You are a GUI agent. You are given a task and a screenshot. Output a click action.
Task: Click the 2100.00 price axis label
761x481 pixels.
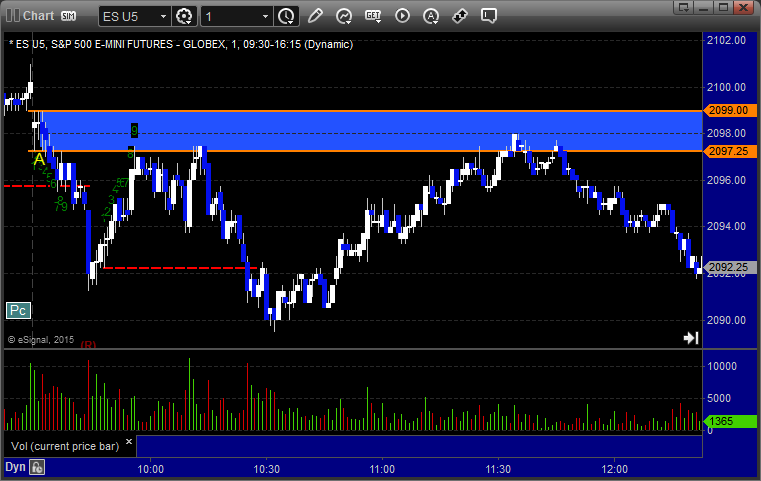726,87
